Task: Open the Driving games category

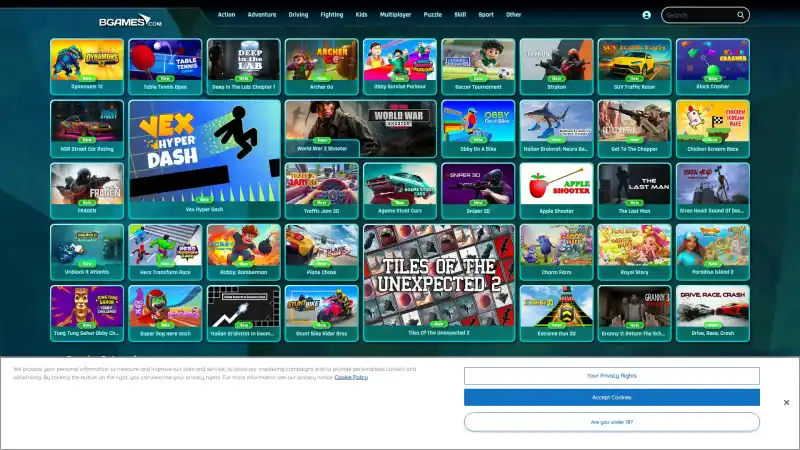Action: [x=298, y=15]
